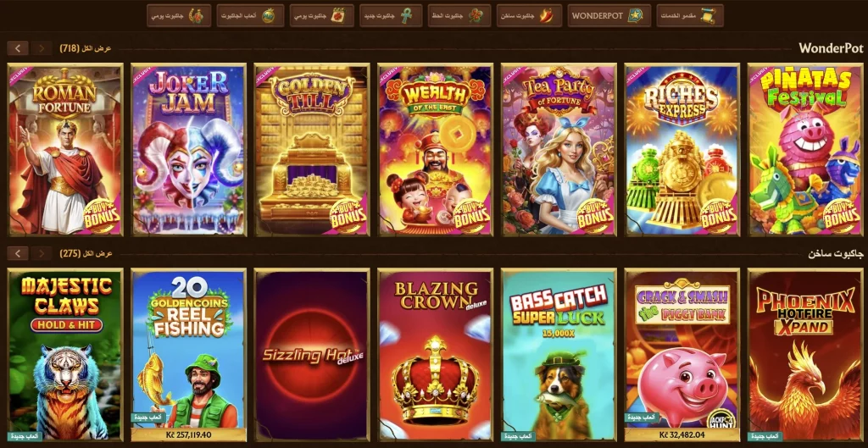
Task: Go to previous games in hot jackpot row
Action: coord(41,253)
